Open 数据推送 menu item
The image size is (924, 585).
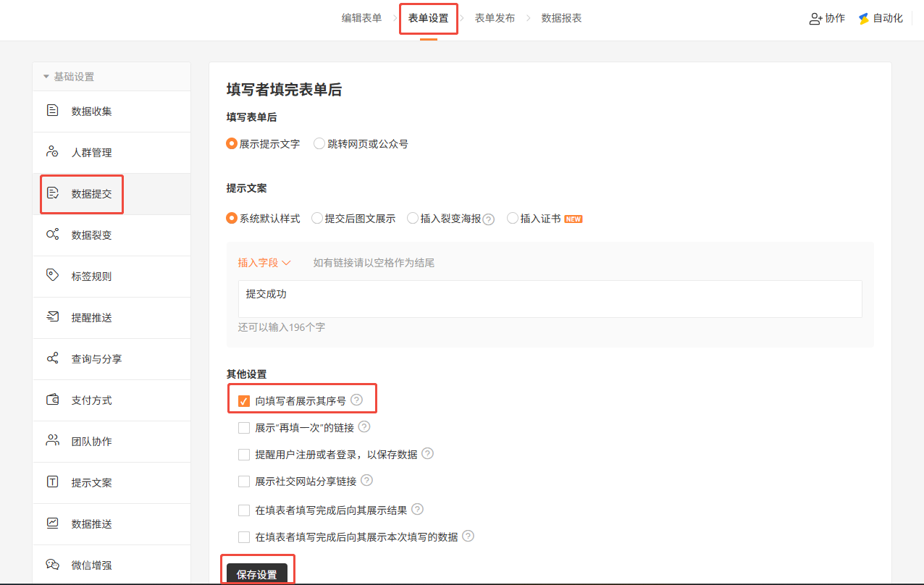click(x=112, y=524)
